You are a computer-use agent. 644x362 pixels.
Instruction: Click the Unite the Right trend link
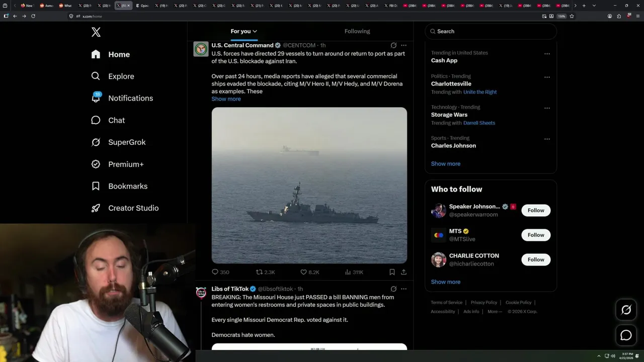(x=480, y=92)
